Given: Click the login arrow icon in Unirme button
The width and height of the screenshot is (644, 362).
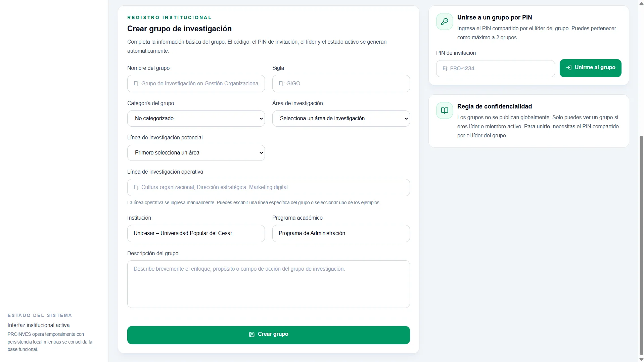Looking at the screenshot, I should 569,67.
